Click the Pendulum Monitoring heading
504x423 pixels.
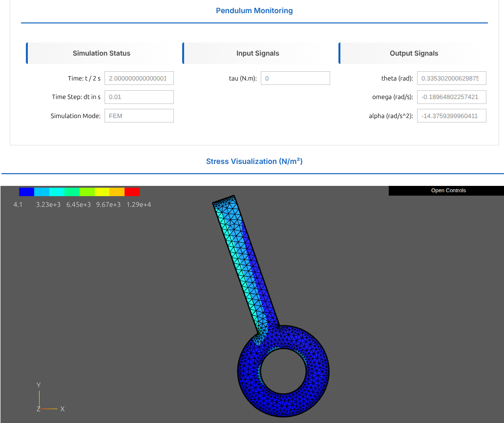tap(254, 11)
